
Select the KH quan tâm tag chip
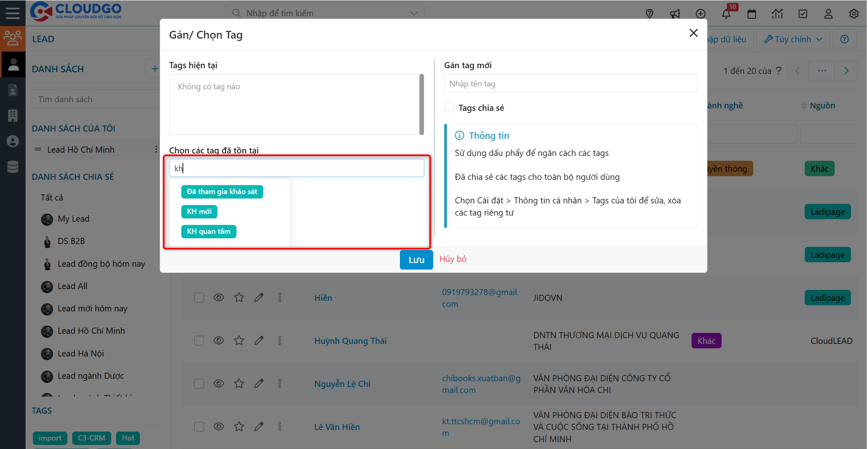208,231
